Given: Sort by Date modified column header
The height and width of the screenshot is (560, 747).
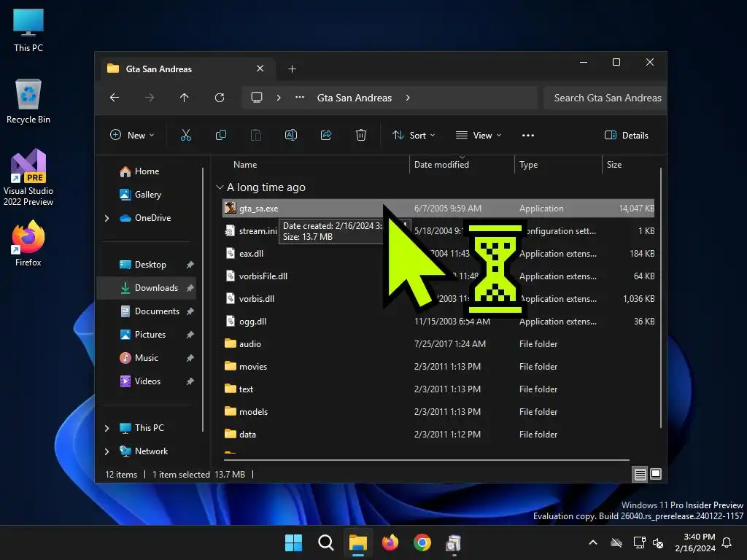Looking at the screenshot, I should (441, 165).
